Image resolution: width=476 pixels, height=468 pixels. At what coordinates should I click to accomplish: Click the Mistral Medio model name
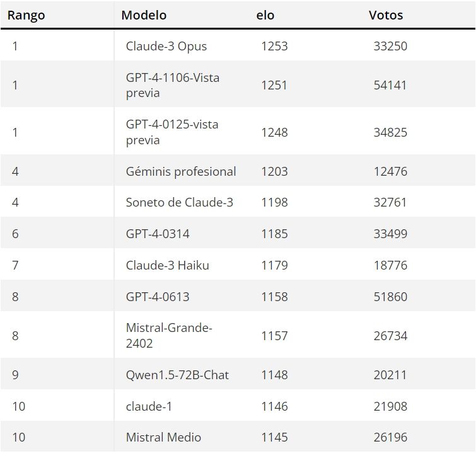tap(163, 437)
